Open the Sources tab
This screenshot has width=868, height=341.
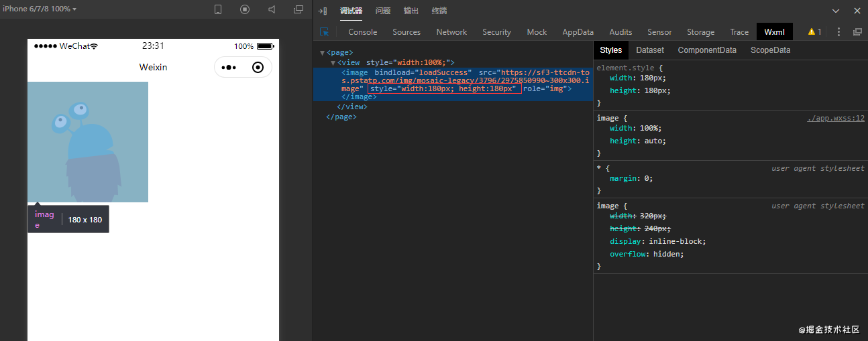click(406, 31)
